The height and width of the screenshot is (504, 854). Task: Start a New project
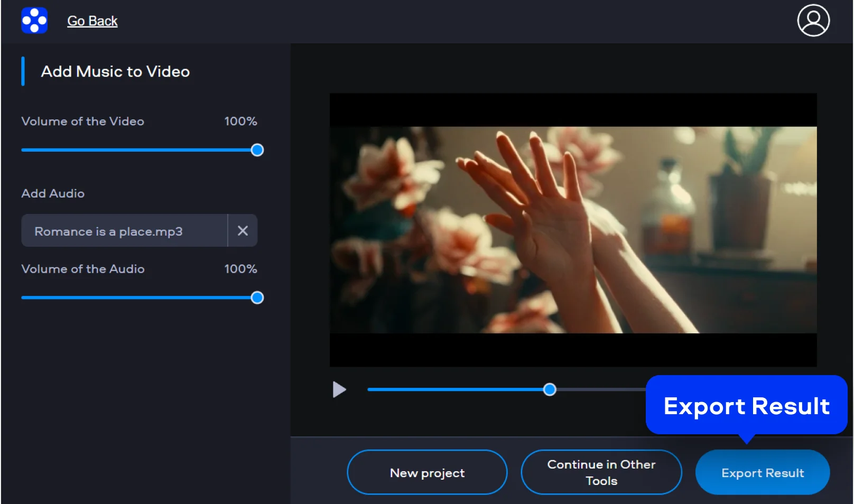click(x=427, y=472)
